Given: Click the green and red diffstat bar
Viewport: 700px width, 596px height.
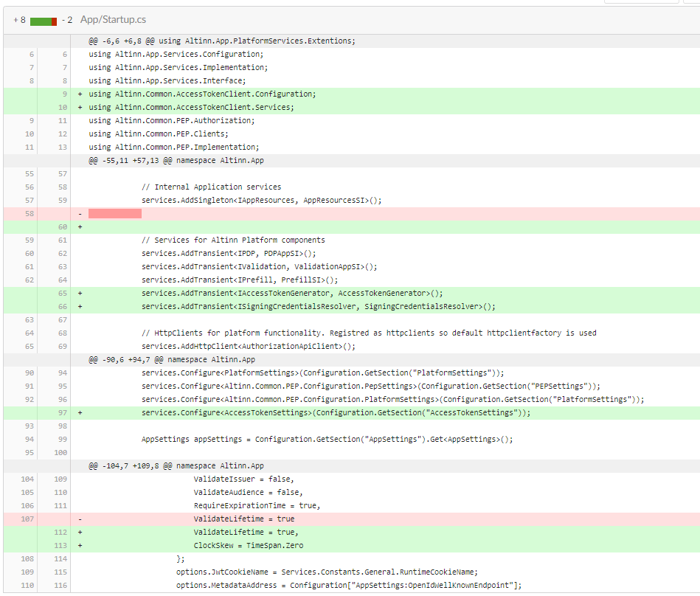Looking at the screenshot, I should pos(44,21).
